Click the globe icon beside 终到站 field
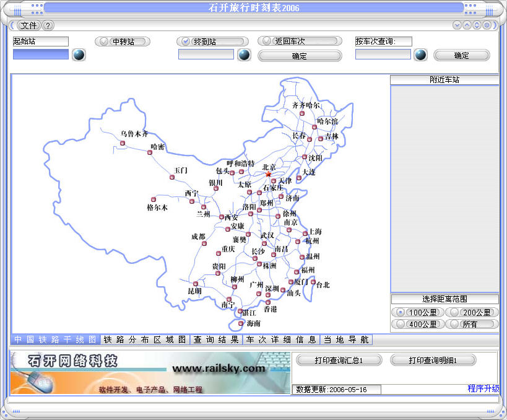507x420 pixels. click(x=244, y=55)
